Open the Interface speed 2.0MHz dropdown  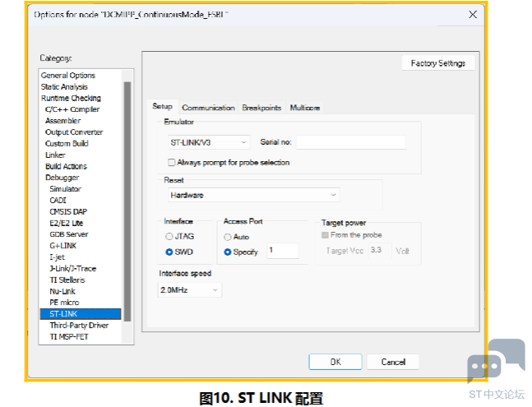190,290
